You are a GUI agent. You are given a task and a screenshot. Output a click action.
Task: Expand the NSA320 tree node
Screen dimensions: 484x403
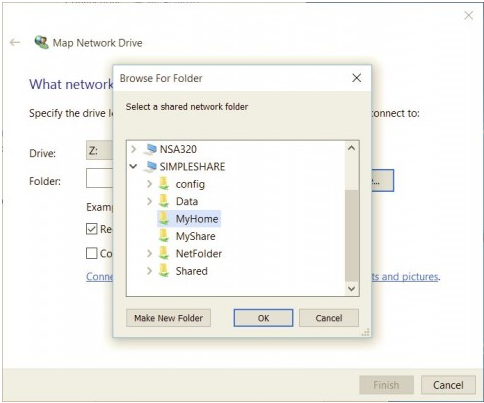134,149
